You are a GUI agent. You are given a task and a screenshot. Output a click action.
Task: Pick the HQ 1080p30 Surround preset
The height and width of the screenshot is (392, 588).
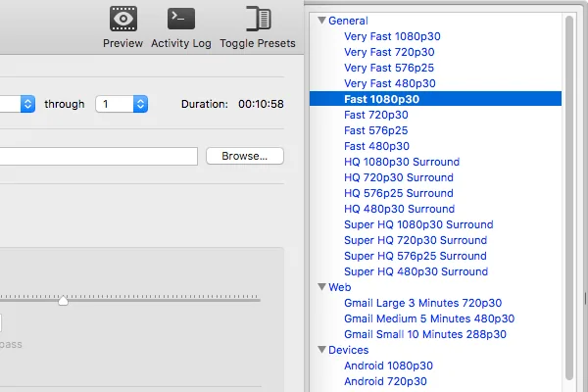[x=402, y=162]
